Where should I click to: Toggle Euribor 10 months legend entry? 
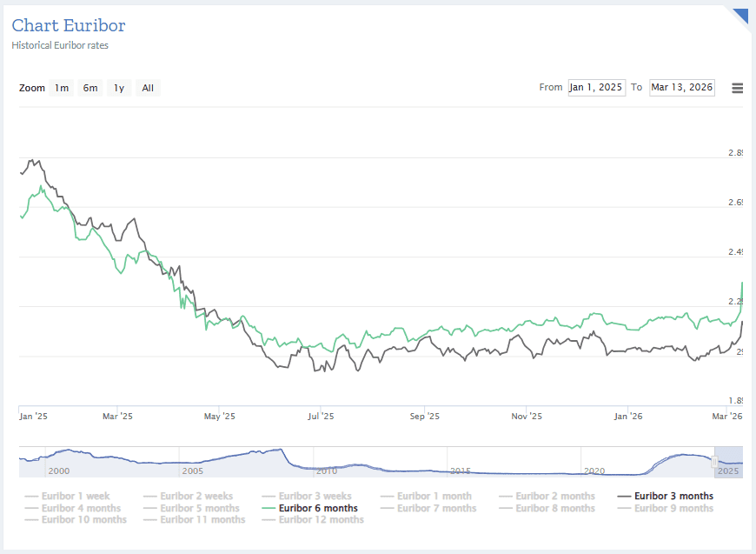point(83,520)
